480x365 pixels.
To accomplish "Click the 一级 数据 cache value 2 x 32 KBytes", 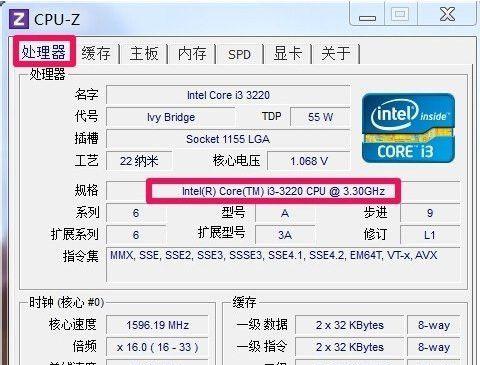I will coord(350,325).
